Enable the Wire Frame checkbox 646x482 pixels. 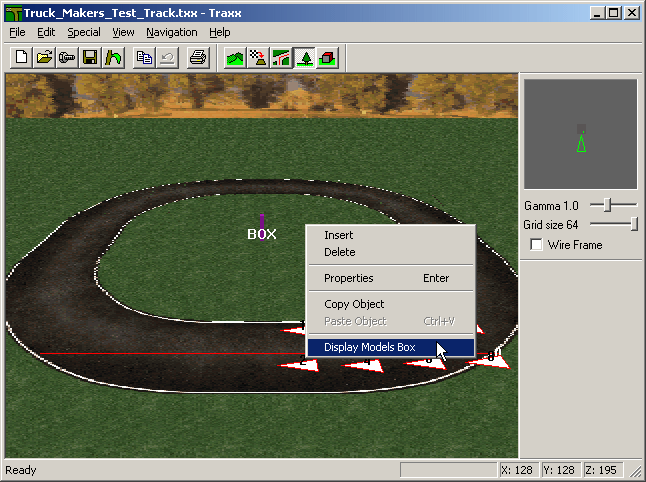(x=537, y=245)
